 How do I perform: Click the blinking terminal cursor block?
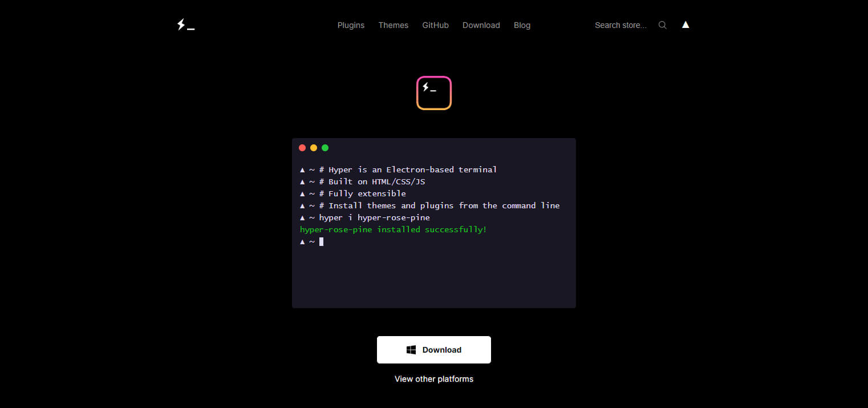coord(322,241)
